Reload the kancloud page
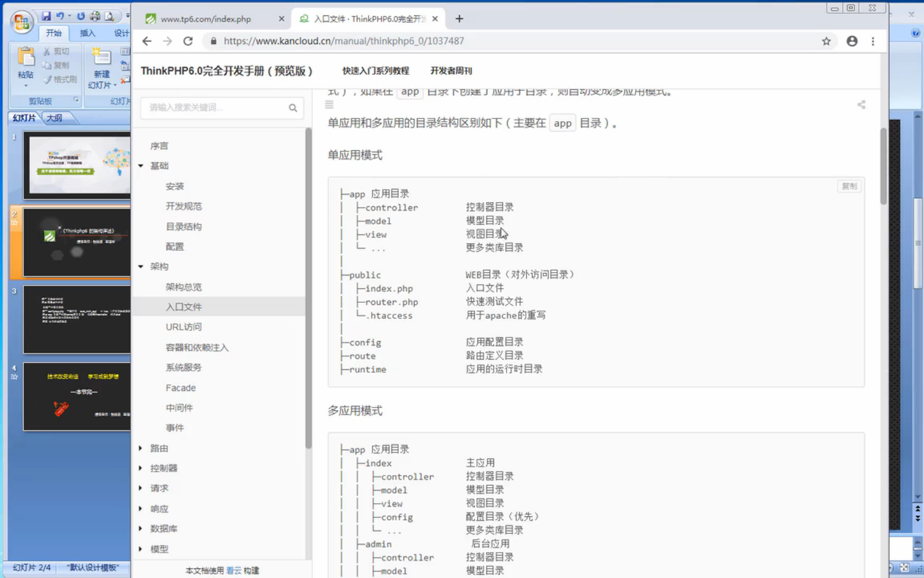 pyautogui.click(x=188, y=41)
